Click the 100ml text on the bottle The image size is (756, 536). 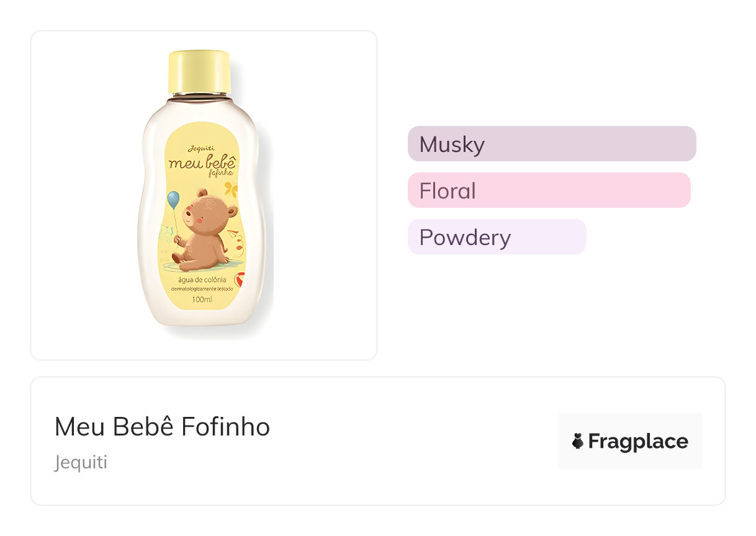202,300
